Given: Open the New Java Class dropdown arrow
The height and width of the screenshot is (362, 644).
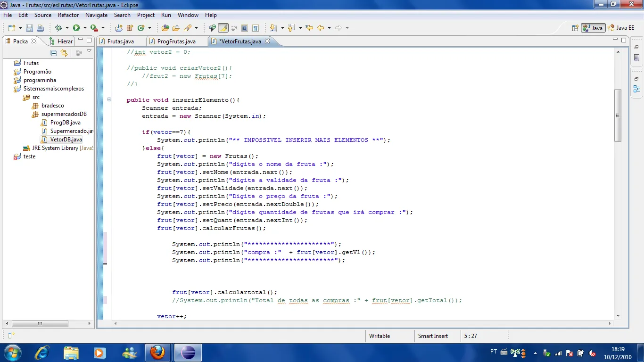Looking at the screenshot, I should pyautogui.click(x=150, y=28).
